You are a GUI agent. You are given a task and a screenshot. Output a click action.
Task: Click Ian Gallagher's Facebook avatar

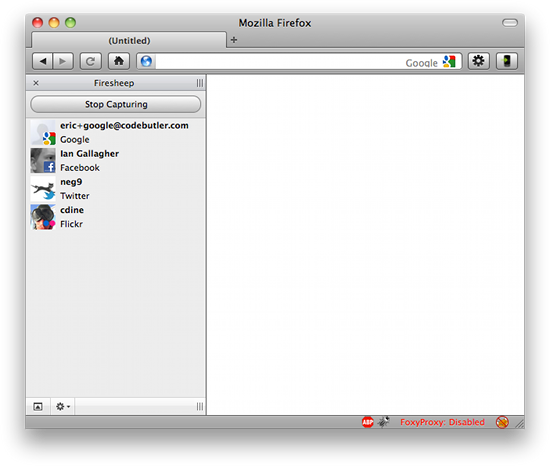click(x=43, y=161)
